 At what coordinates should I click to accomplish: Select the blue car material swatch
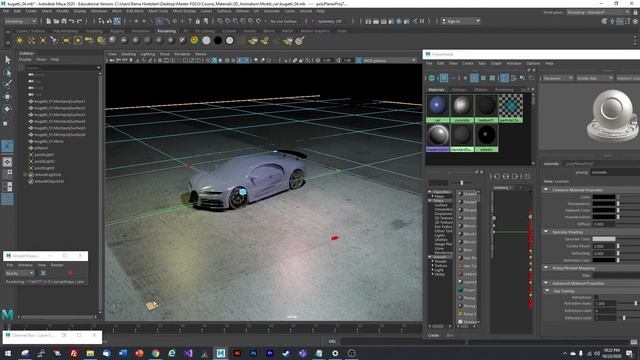[x=438, y=108]
